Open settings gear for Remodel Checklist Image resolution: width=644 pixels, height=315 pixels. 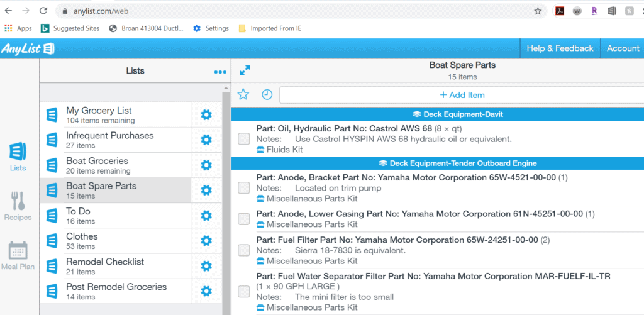point(206,266)
